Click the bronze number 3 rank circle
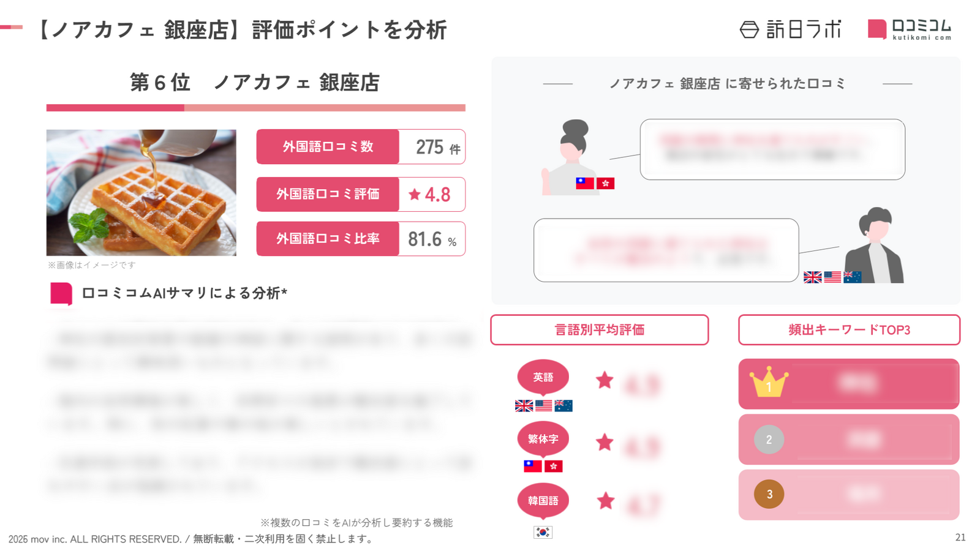Viewport: 980px width, 551px height. (769, 494)
